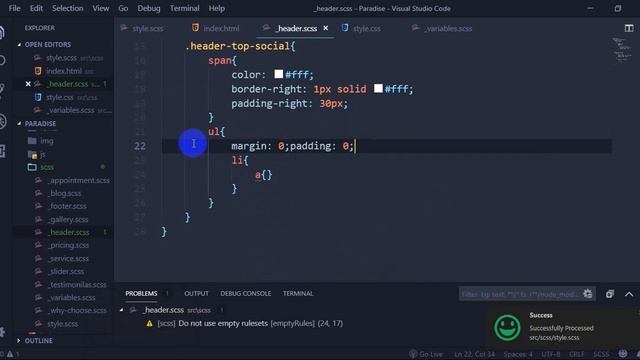
Task: Click the warning triangle icon beside the emptyRules entry
Action: click(149, 323)
